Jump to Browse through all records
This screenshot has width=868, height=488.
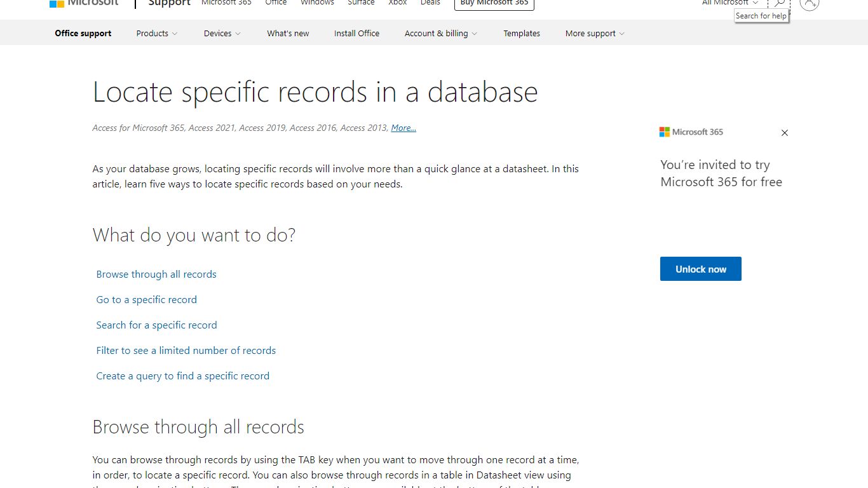coord(156,274)
